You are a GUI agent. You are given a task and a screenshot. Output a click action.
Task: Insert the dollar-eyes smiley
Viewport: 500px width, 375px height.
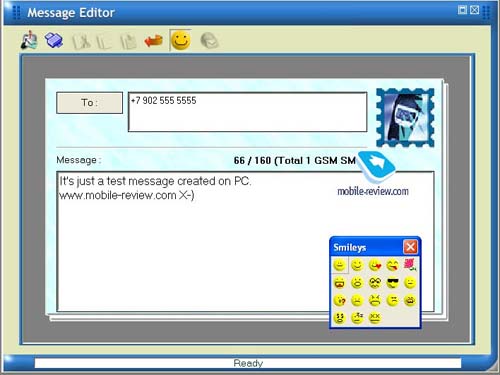[340, 317]
